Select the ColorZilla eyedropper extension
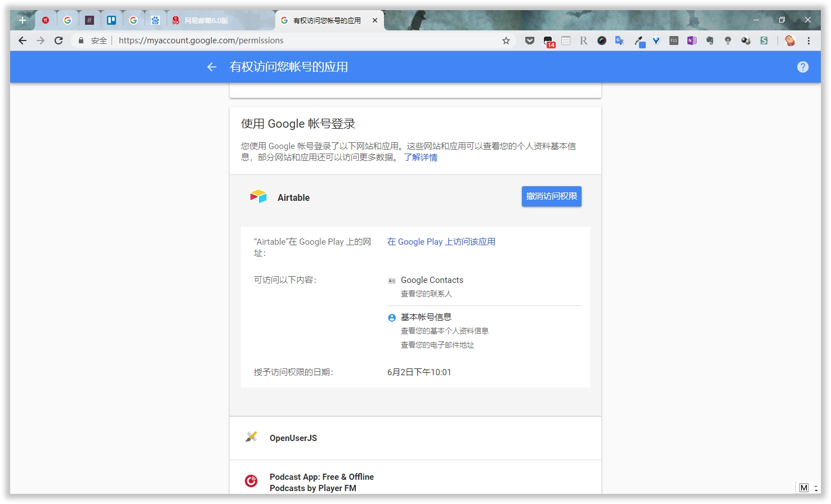Viewport: 831px width, 504px height. click(640, 40)
